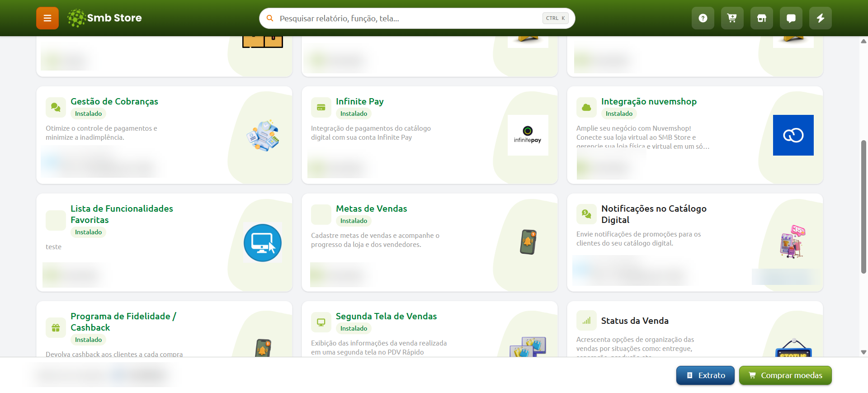The height and width of the screenshot is (393, 868).
Task: Click the Segunda Tela de Vendas monitor icon
Action: pyautogui.click(x=321, y=322)
